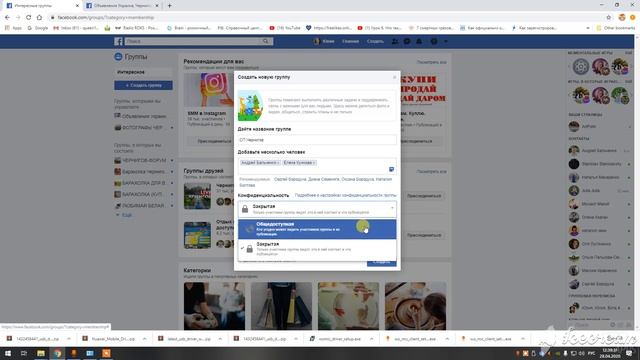
Task: Open the help question mark icon
Action: tap(434, 41)
